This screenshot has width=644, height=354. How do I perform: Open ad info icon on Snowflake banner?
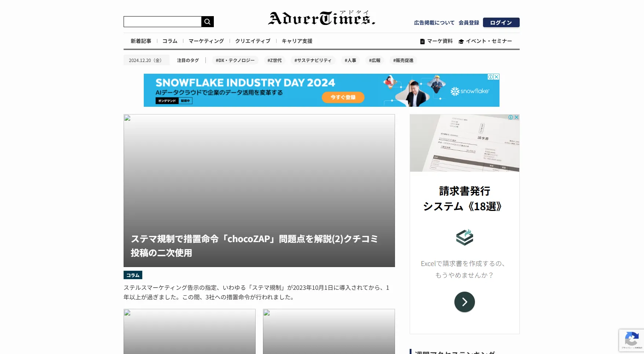coord(490,77)
